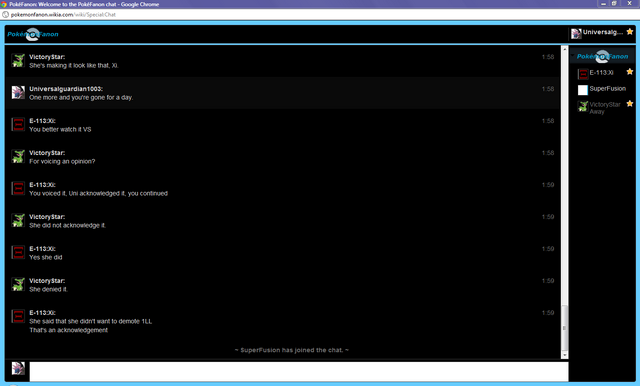Click the Universalguardian1003 avatar beside the message input
The width and height of the screenshot is (640, 386).
coord(18,368)
